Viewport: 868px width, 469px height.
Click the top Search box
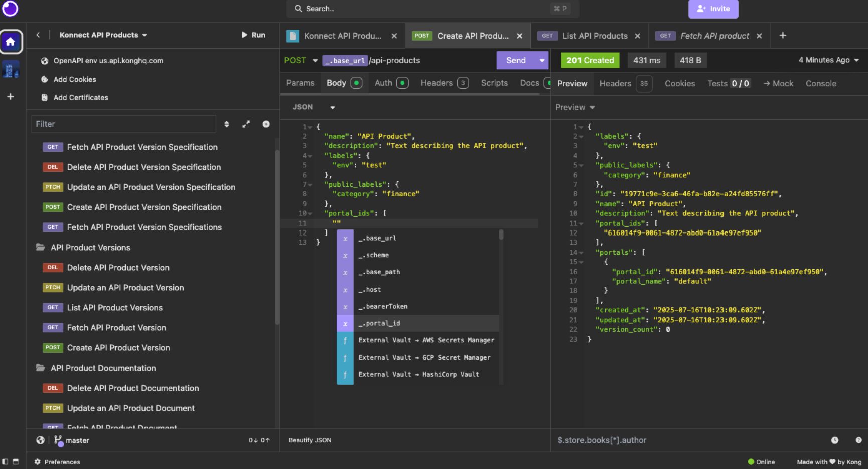point(432,9)
